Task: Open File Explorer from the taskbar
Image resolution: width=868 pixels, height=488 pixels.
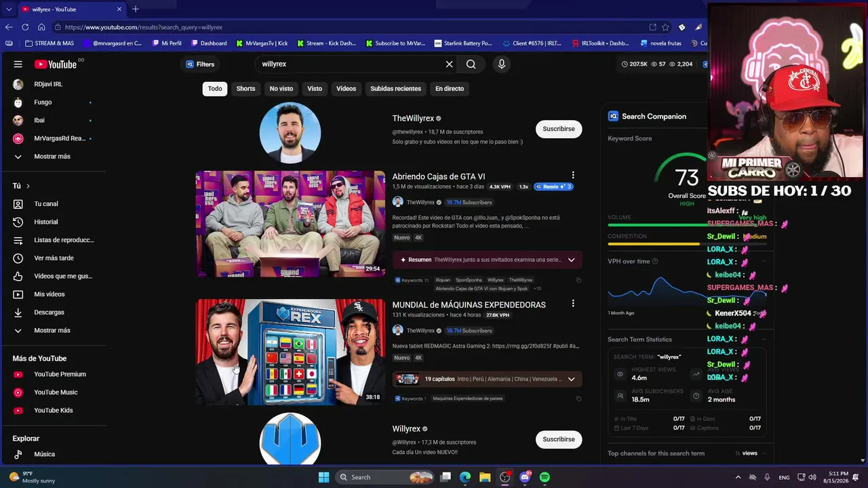Action: click(485, 477)
